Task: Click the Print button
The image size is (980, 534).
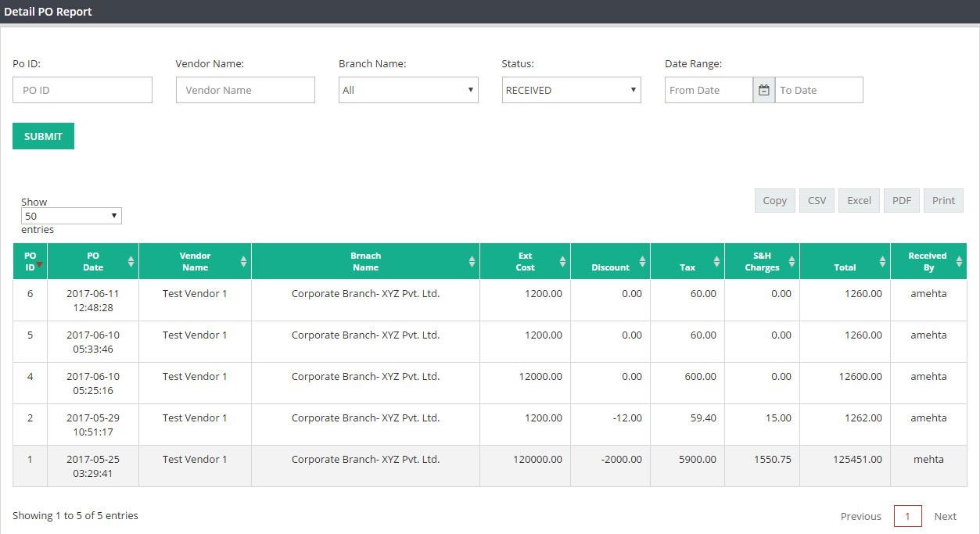Action: (x=944, y=200)
